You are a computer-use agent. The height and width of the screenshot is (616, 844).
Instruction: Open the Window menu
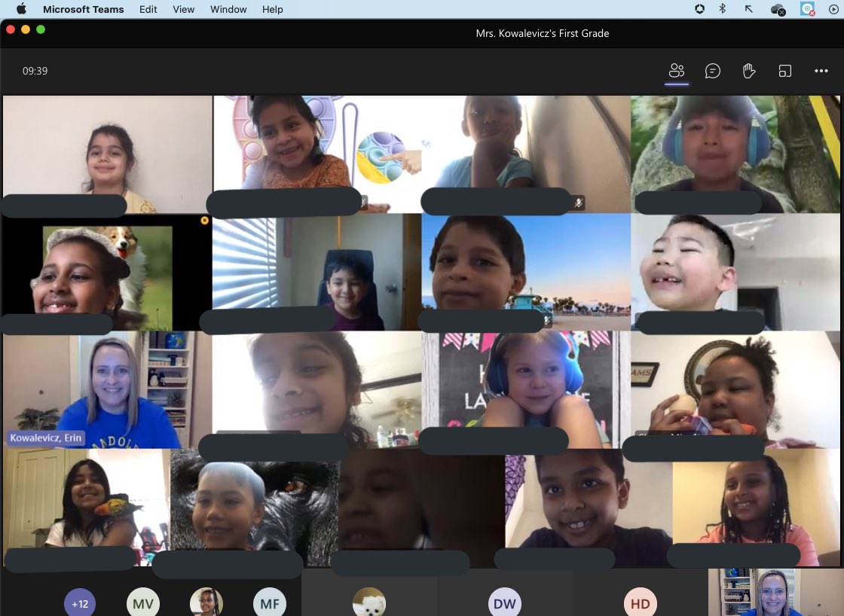point(228,9)
